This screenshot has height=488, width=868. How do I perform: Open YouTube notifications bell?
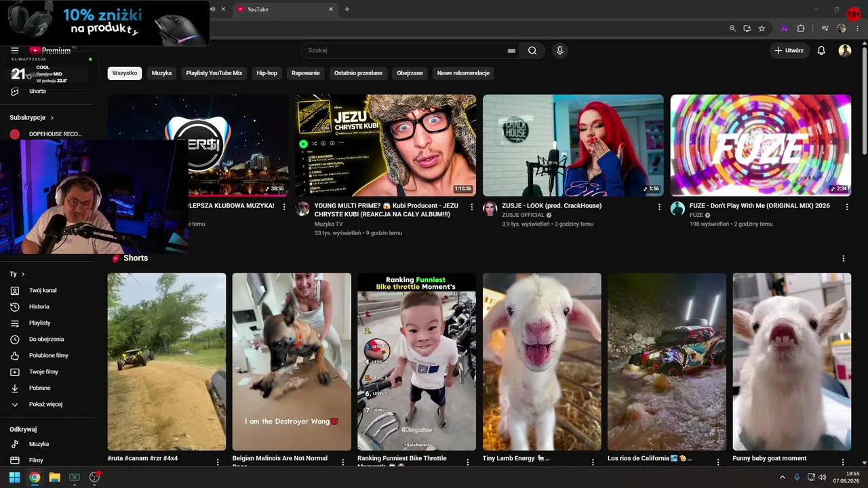821,50
